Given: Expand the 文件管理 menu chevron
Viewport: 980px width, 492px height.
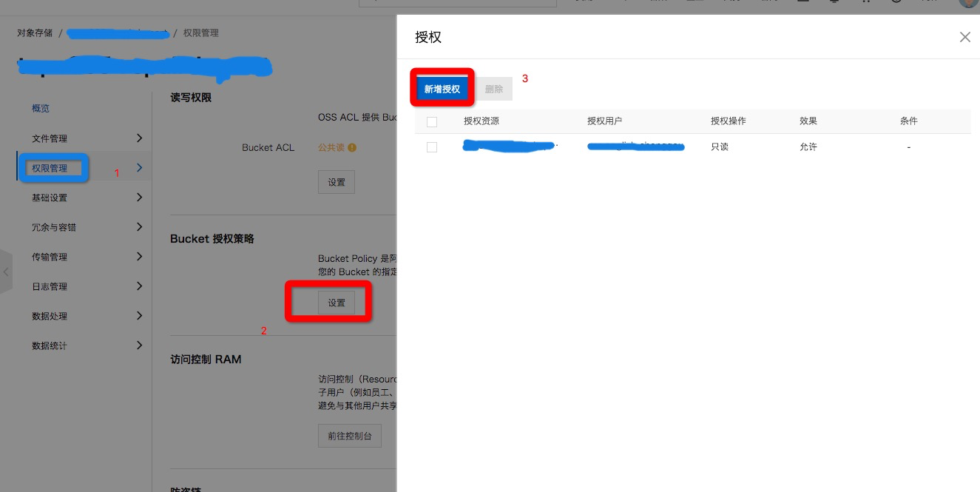Looking at the screenshot, I should [x=139, y=138].
